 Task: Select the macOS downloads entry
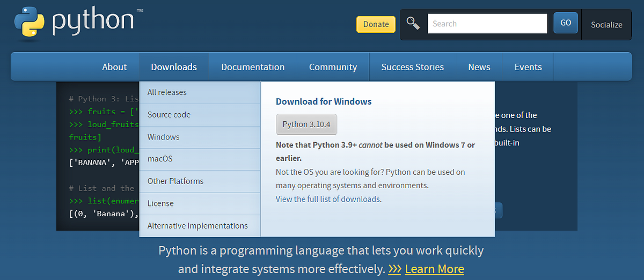point(160,159)
